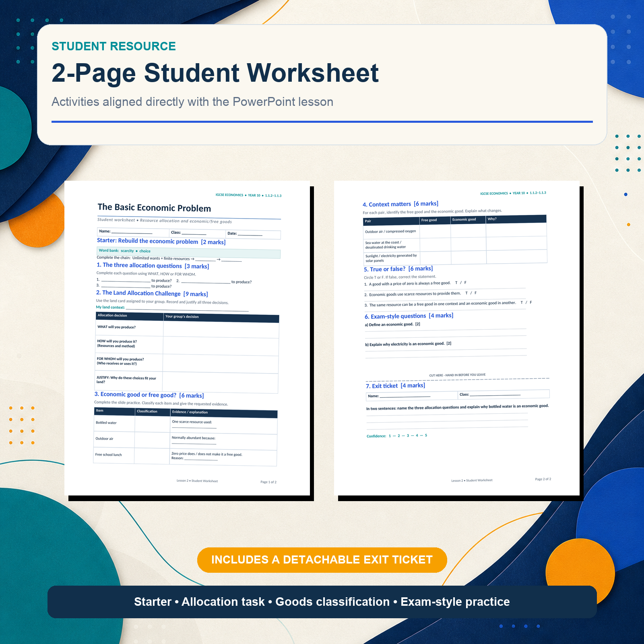Click the "Sunlight / electricity generated" cell
The width and height of the screenshot is (644, 644).
coord(392,258)
